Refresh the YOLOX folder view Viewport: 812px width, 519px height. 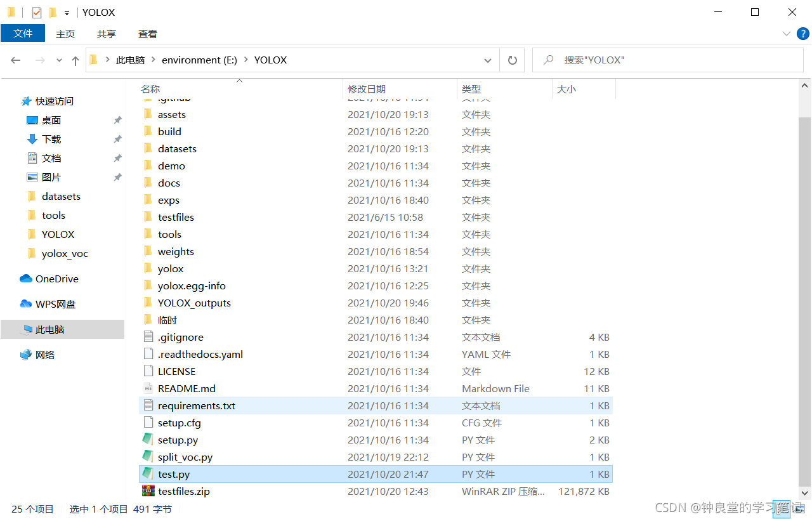coord(512,60)
